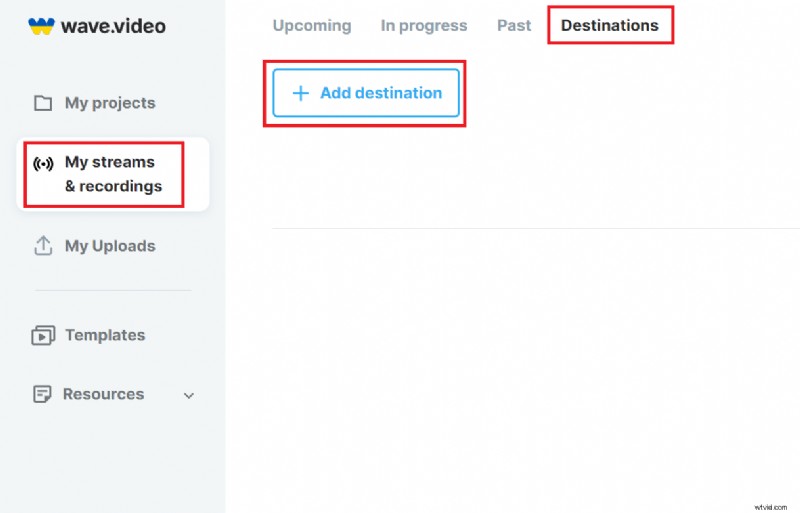Click the Resources note icon
800x513 pixels.
(x=42, y=394)
